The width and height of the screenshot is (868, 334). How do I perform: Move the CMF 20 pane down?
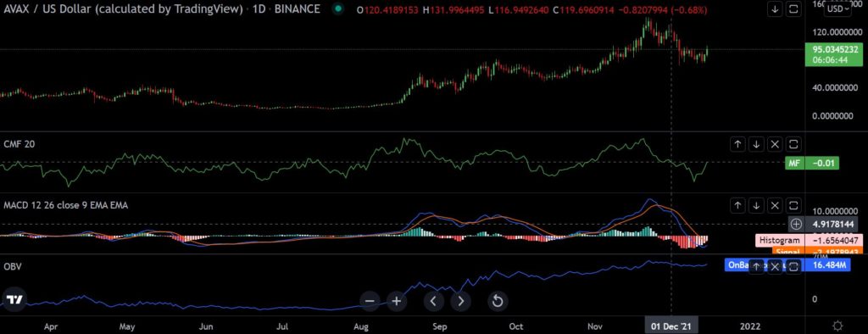click(x=756, y=145)
